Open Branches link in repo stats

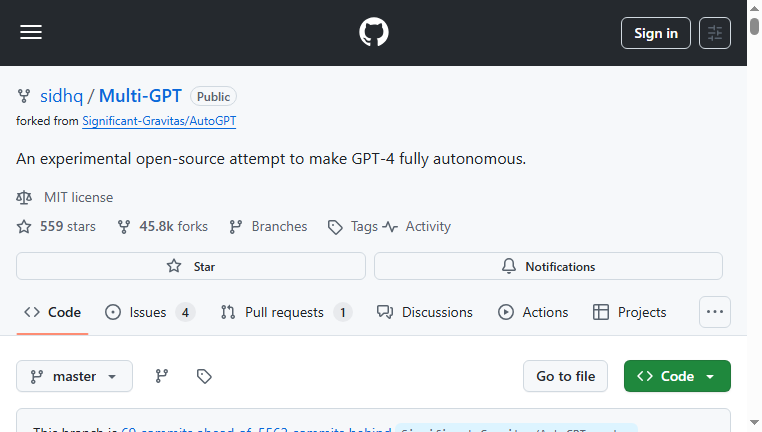(x=268, y=226)
